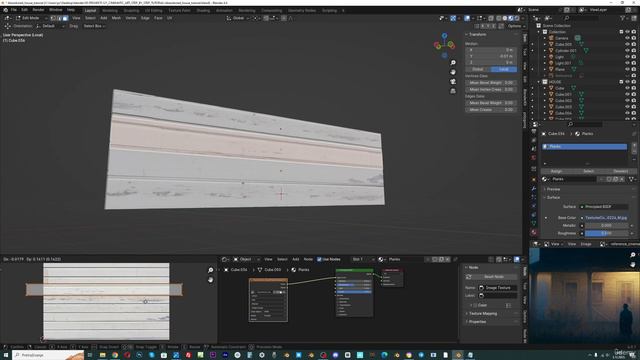Click the Deselect button in material panel
640x360 pixels.
pos(620,171)
